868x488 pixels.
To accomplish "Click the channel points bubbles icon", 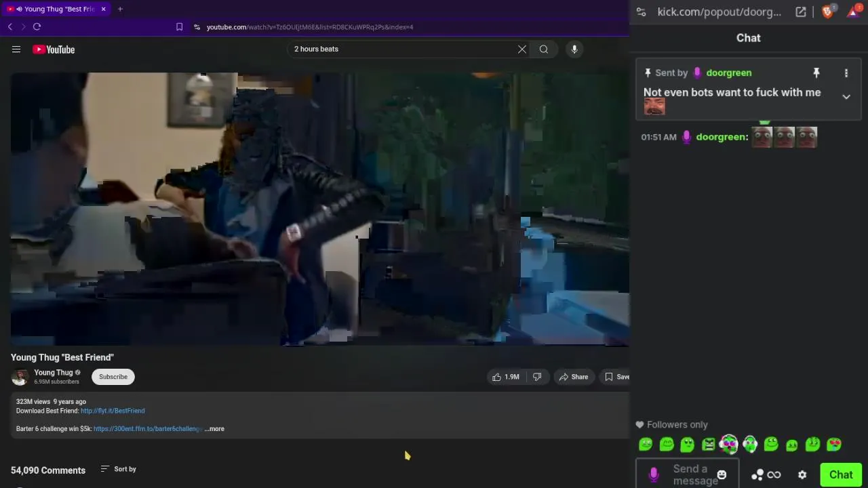I will (x=757, y=474).
